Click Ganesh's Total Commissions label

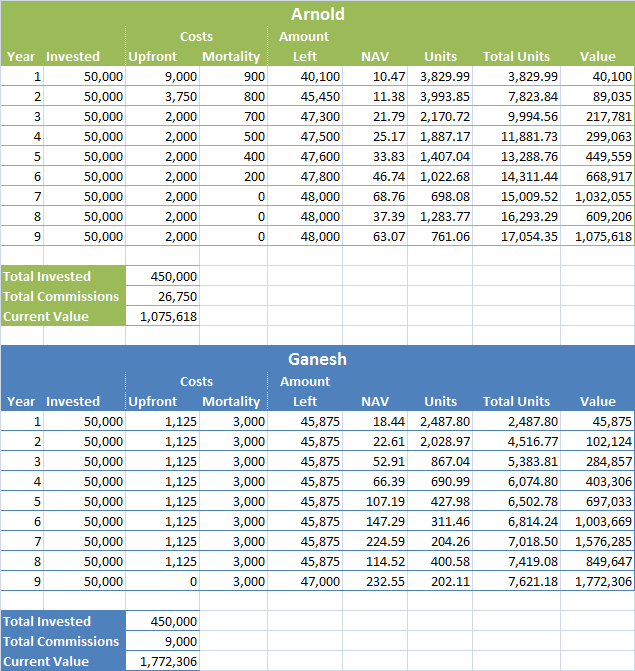pyautogui.click(x=61, y=641)
